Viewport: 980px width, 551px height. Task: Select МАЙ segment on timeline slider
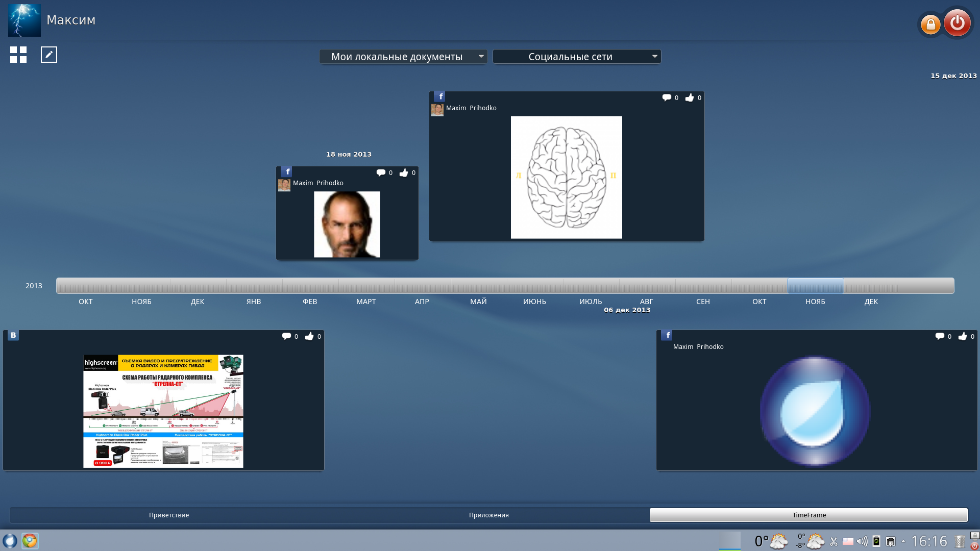point(478,286)
